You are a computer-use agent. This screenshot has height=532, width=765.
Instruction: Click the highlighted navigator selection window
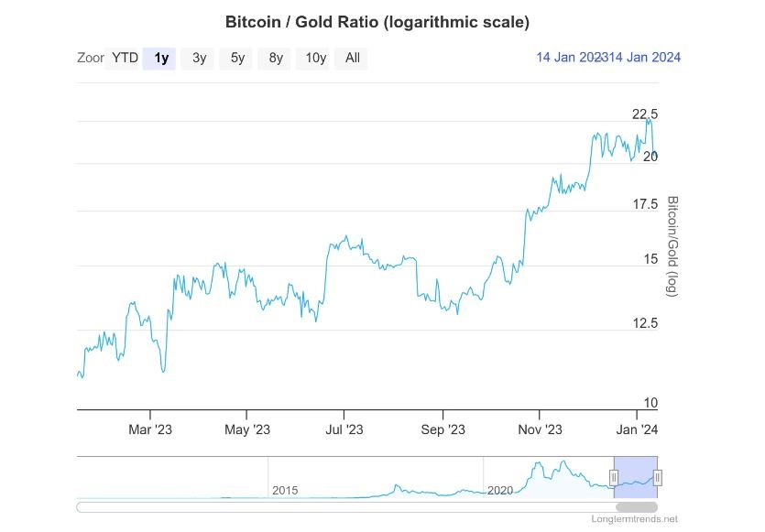tap(636, 477)
